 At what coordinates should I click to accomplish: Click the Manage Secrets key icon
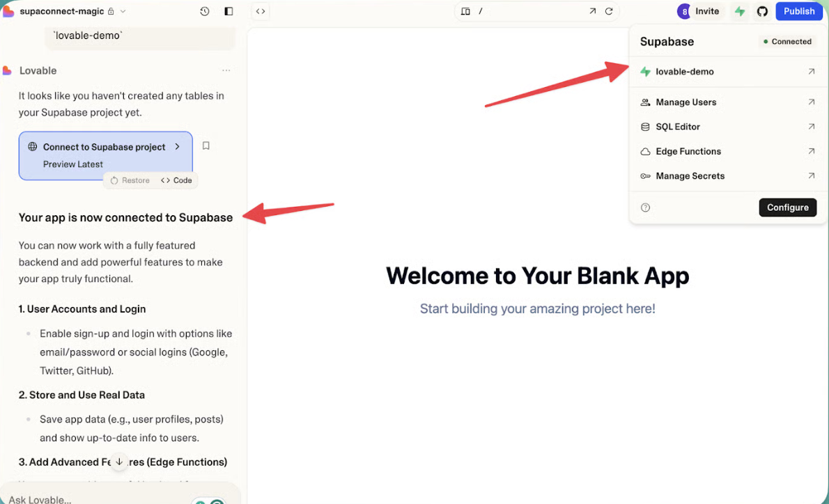645,176
